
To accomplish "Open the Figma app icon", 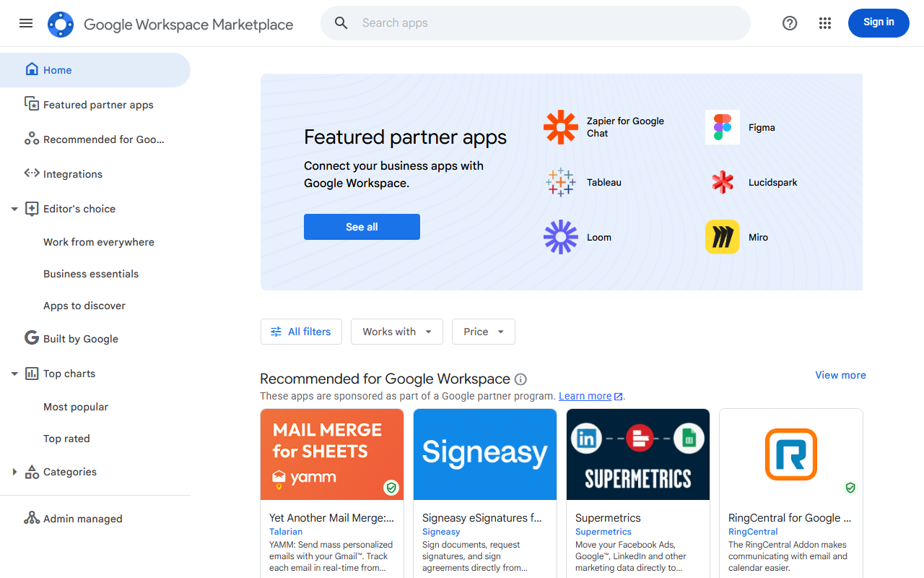I will (723, 127).
